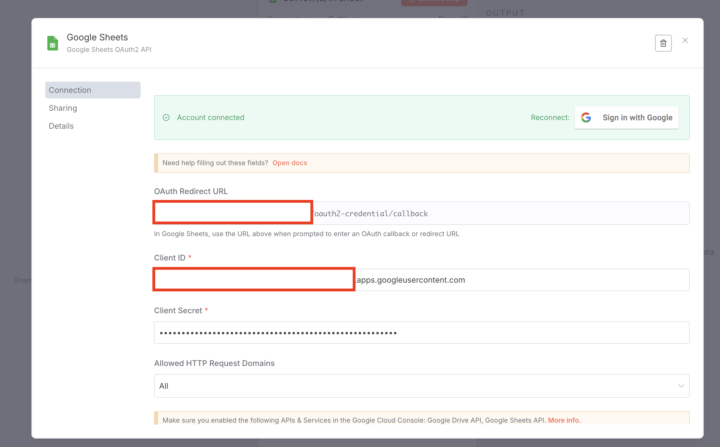720x447 pixels.
Task: Click the Google Sheets OAuth2 API subtitle
Action: click(x=109, y=50)
